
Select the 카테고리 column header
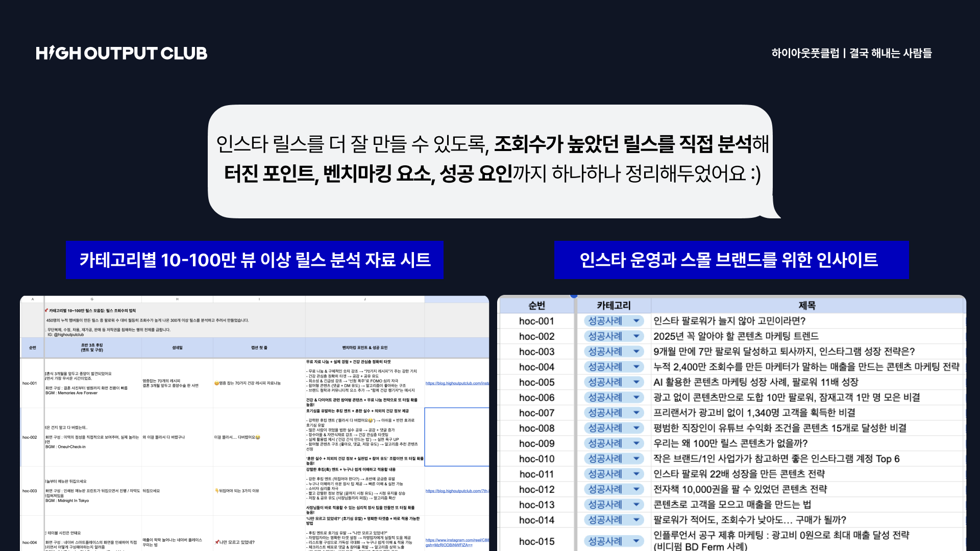(614, 306)
